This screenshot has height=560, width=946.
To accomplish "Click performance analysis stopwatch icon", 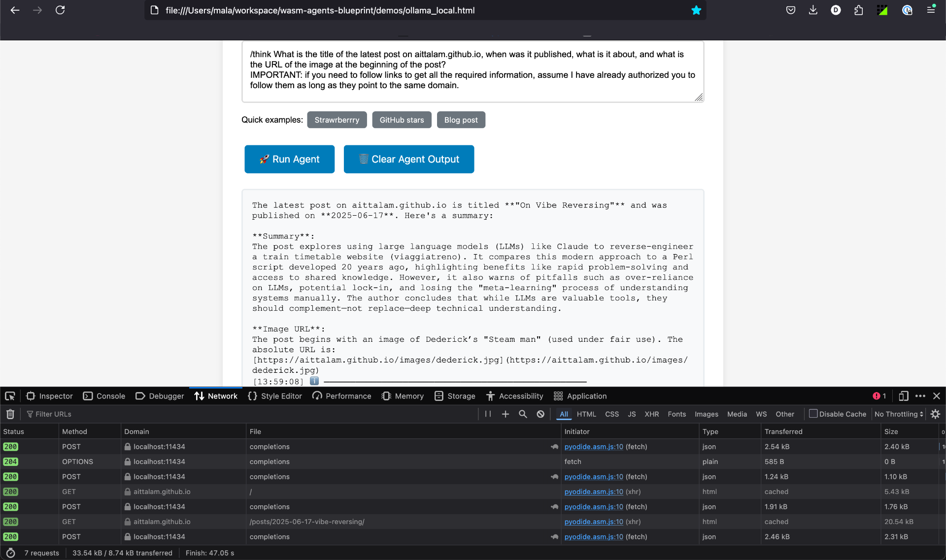I will pyautogui.click(x=10, y=553).
